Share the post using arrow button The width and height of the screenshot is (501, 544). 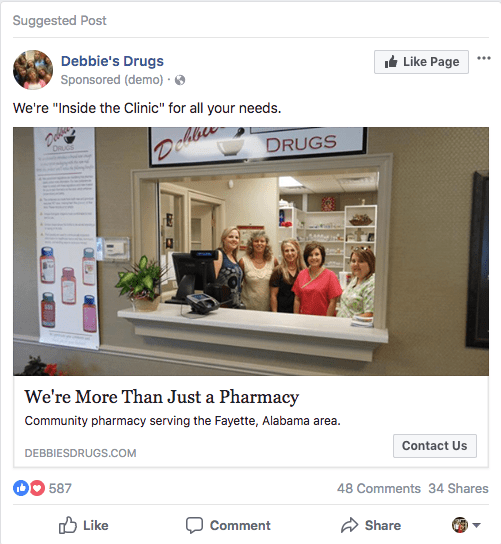[x=371, y=525]
